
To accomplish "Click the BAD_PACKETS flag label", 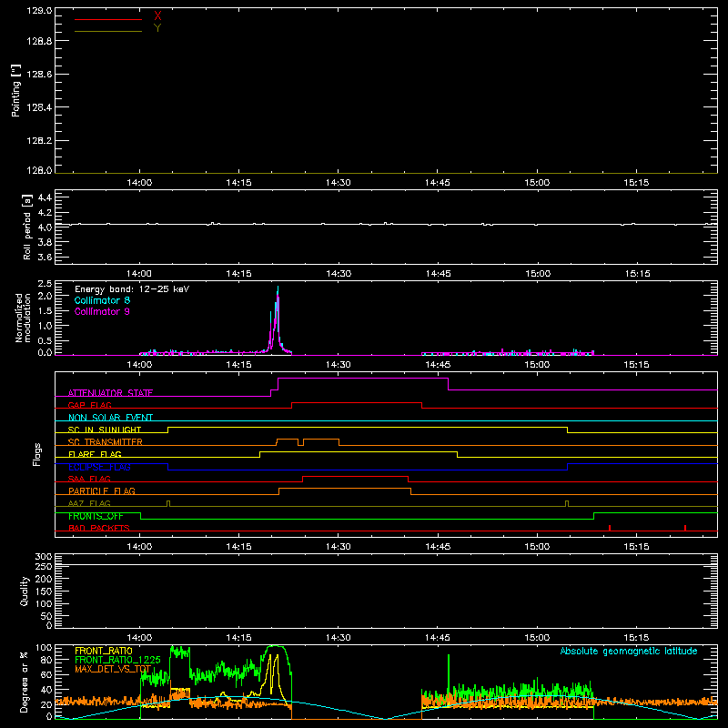I will (99, 528).
